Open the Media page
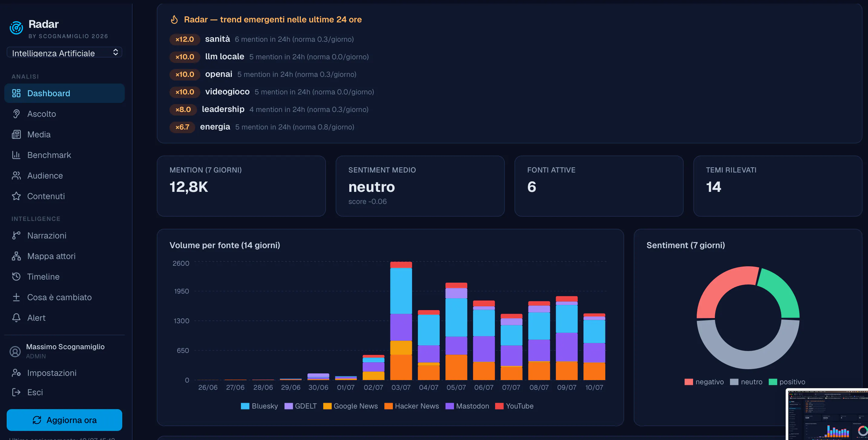Viewport: 868px width, 440px height. (x=64, y=134)
